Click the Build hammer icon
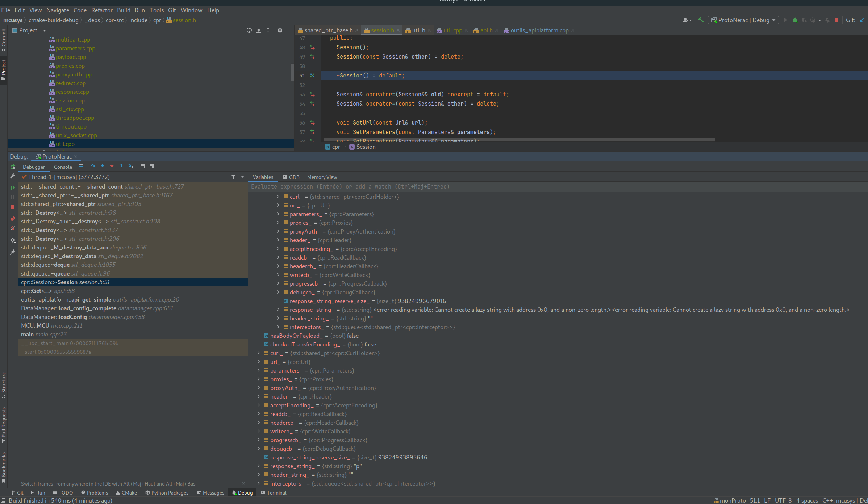Viewport: 868px width, 504px height. pos(701,20)
